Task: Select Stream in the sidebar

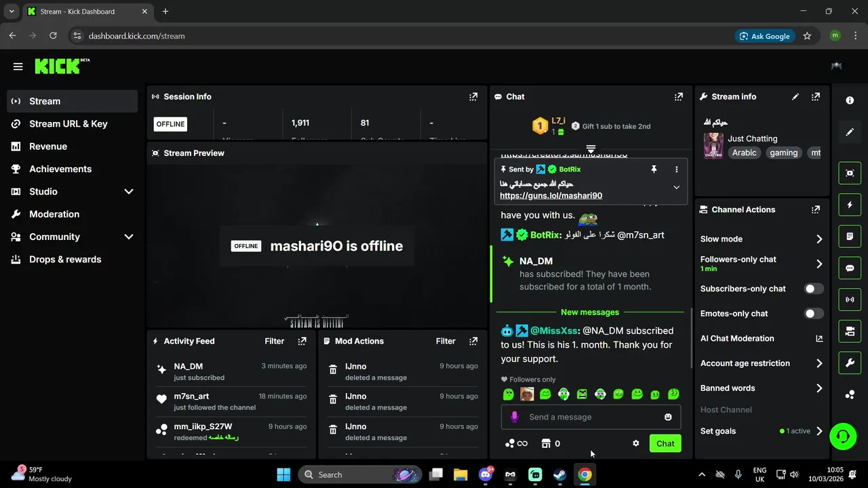Action: click(x=72, y=102)
